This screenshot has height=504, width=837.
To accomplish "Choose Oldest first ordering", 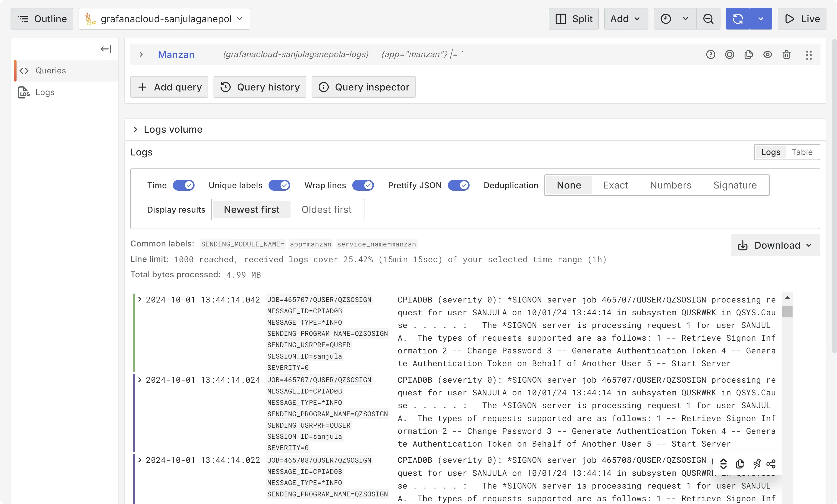I will (327, 210).
